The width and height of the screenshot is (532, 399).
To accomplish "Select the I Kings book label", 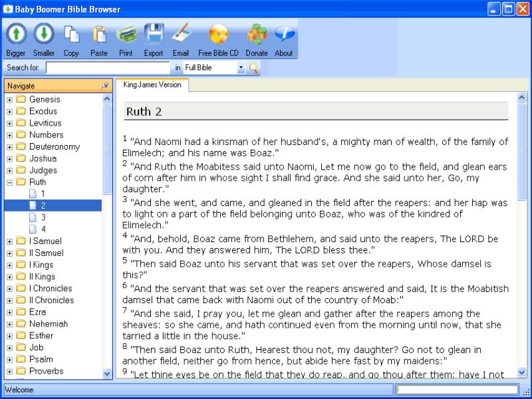I will click(41, 265).
